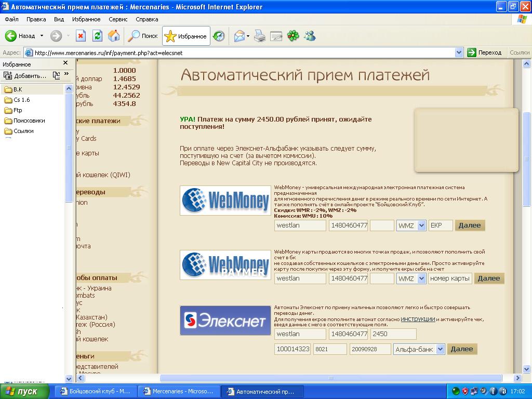Switch to Бойцовский клуб taskbar window
Image resolution: width=532 pixels, height=399 pixels.
[x=96, y=392]
